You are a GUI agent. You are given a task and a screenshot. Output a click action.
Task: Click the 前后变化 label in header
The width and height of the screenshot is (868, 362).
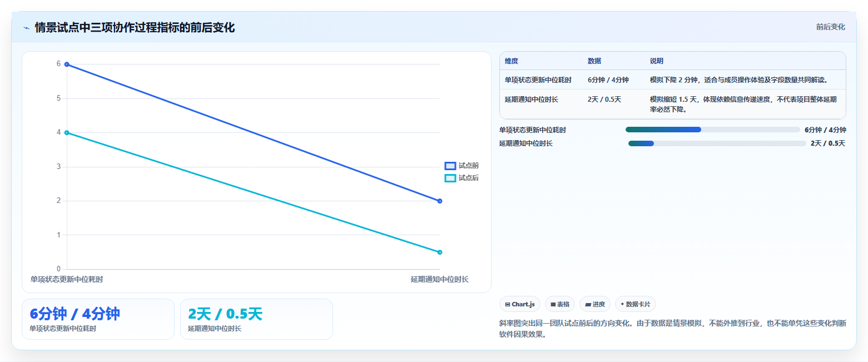[831, 27]
